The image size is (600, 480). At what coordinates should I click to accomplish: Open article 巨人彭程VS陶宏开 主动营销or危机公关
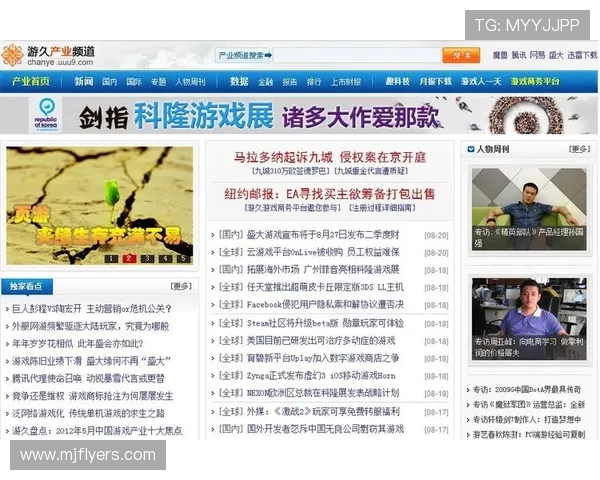[92, 309]
